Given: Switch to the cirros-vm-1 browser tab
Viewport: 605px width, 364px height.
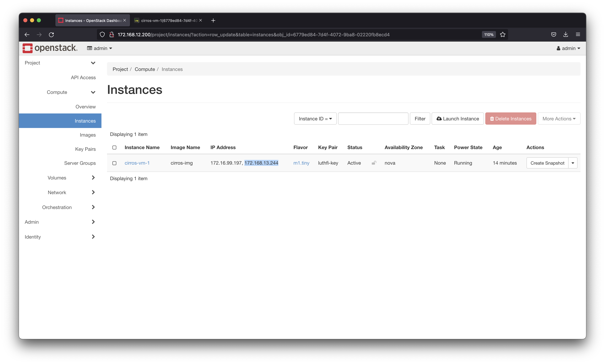Looking at the screenshot, I should [x=169, y=20].
